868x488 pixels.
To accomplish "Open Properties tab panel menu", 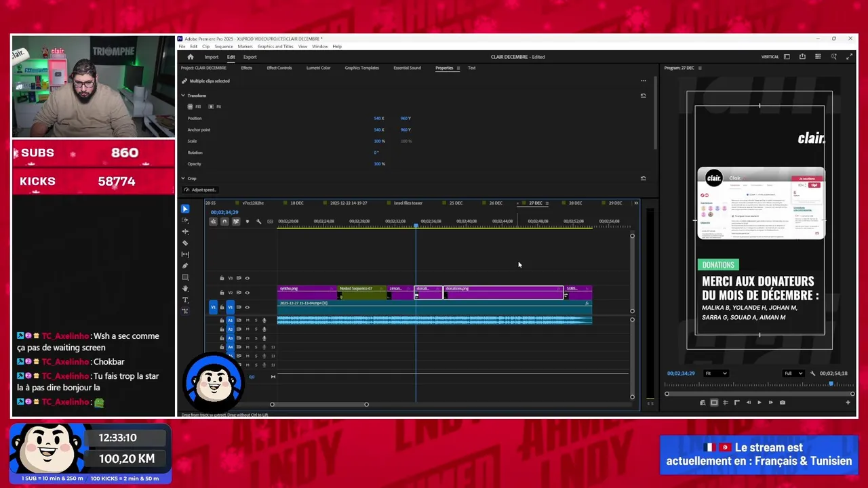I will (x=458, y=68).
